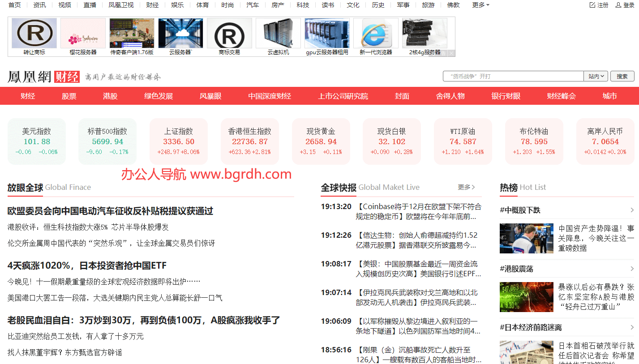Open article 今晚见！十一假期最重量级的全球宏观经济数据

point(104,282)
